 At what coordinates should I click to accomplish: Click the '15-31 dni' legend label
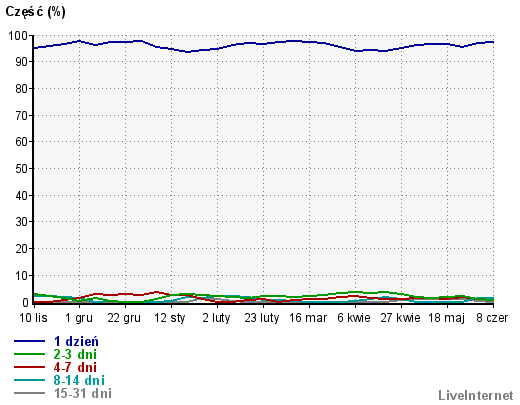pos(83,393)
